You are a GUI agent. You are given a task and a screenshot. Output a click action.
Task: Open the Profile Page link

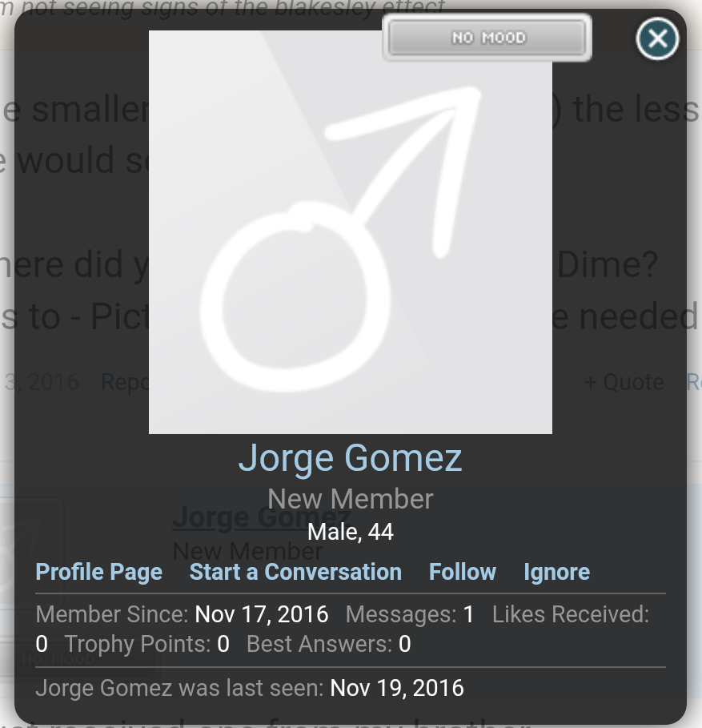click(99, 572)
